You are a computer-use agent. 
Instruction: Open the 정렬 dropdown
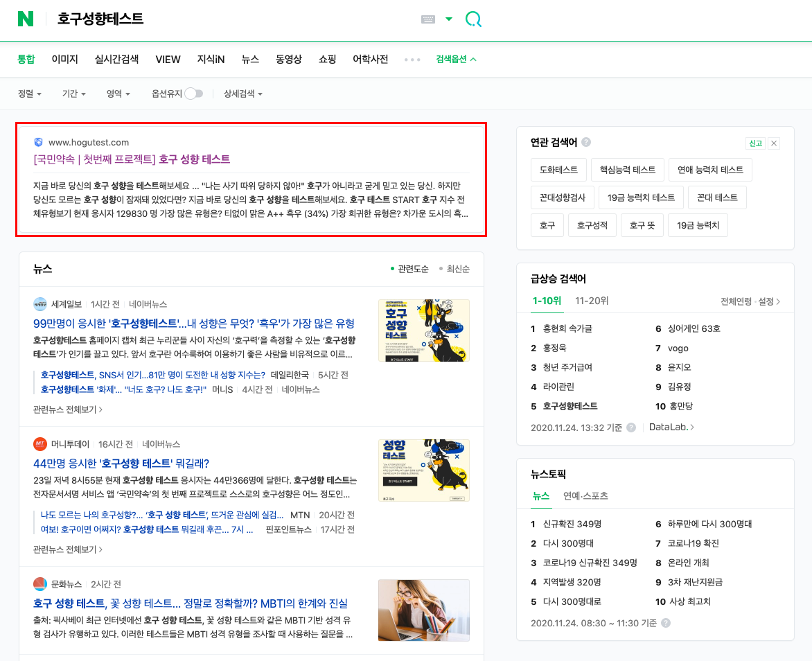click(x=30, y=94)
